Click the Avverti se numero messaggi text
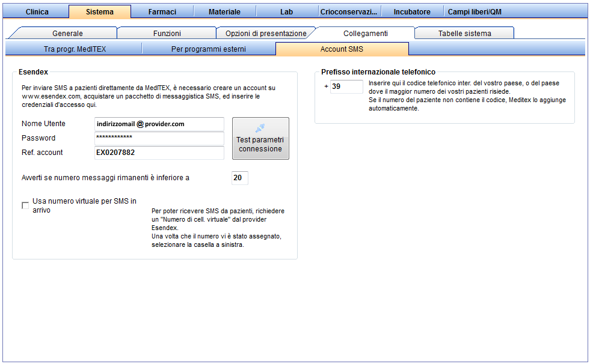This screenshot has width=590, height=364. point(105,178)
